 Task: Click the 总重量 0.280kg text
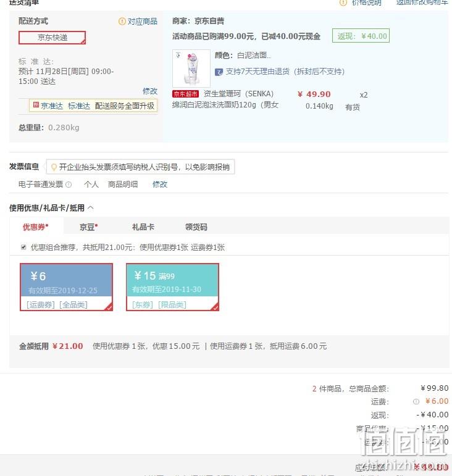49,128
